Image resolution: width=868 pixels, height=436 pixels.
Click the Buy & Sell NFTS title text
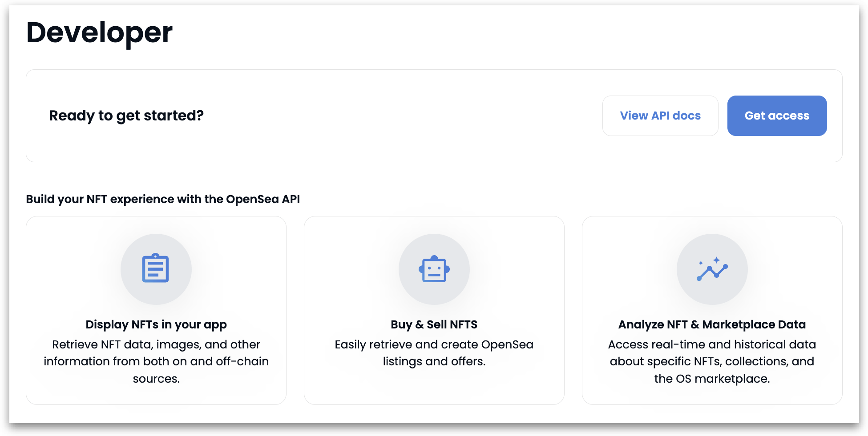point(434,324)
